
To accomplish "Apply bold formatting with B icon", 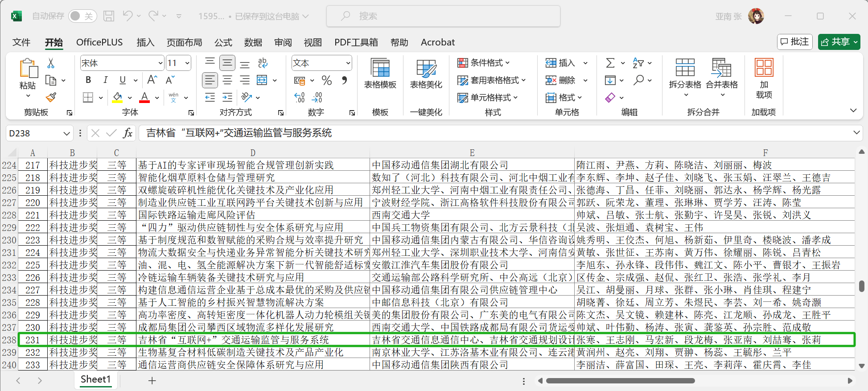I will point(88,80).
